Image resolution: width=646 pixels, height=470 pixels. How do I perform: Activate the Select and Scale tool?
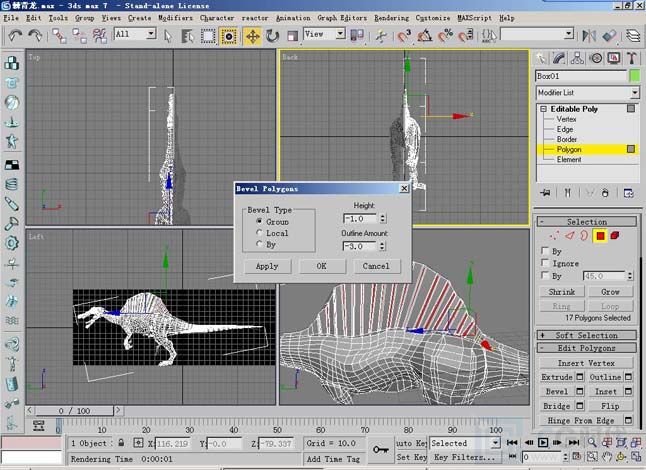click(x=292, y=36)
